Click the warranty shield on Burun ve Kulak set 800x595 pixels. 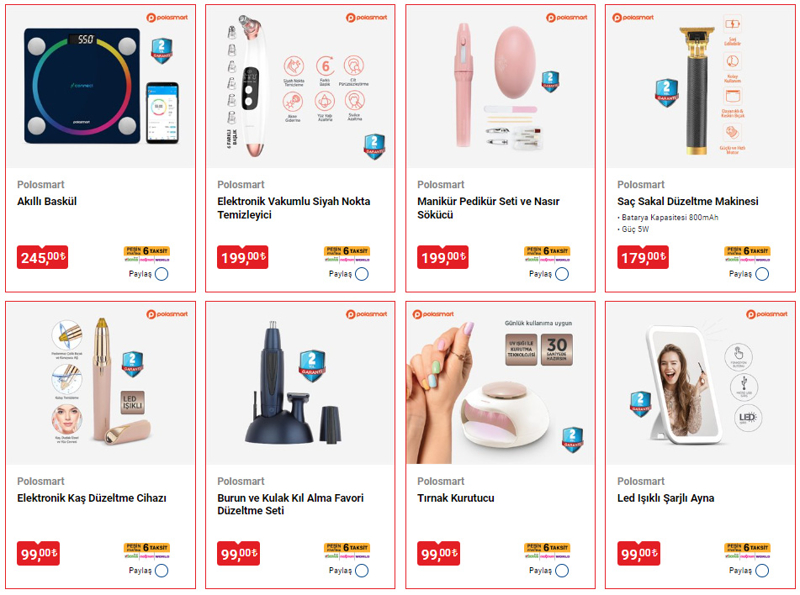point(312,365)
